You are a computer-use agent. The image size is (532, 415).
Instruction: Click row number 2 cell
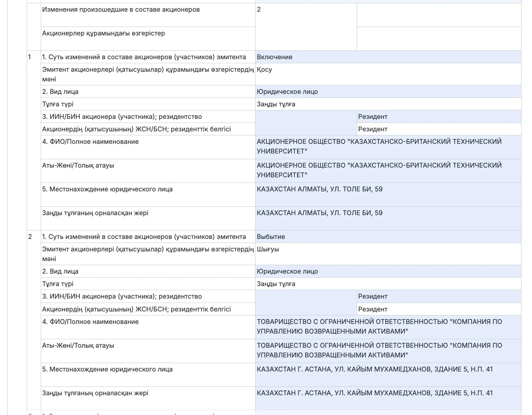[x=33, y=320]
